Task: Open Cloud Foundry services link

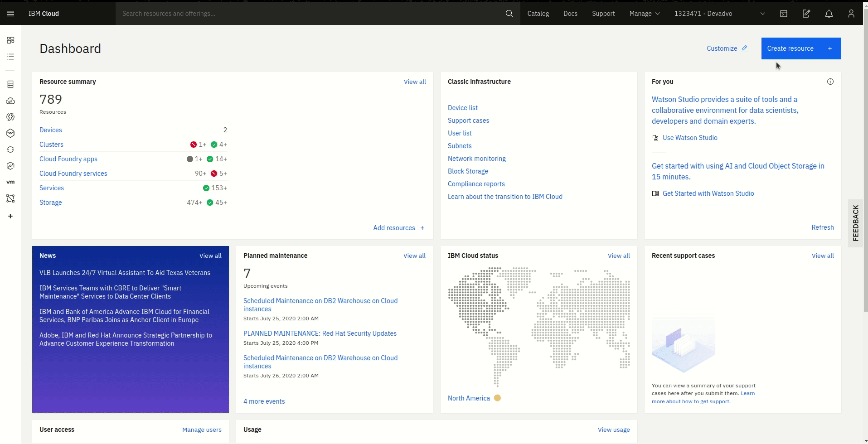Action: pos(73,174)
